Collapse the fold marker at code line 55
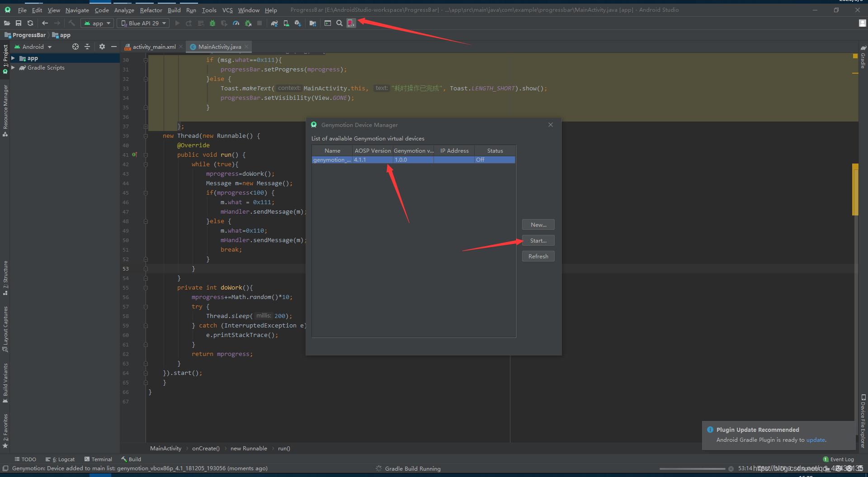 pyautogui.click(x=146, y=288)
